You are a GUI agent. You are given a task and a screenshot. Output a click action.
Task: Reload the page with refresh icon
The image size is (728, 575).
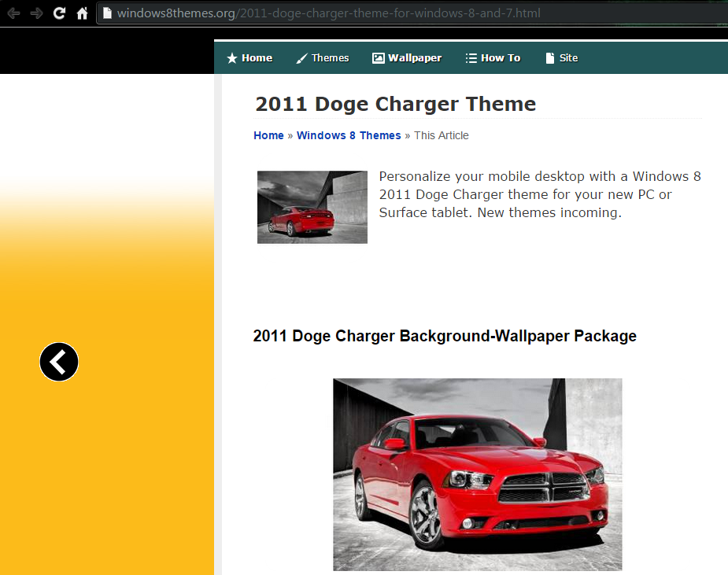coord(59,13)
